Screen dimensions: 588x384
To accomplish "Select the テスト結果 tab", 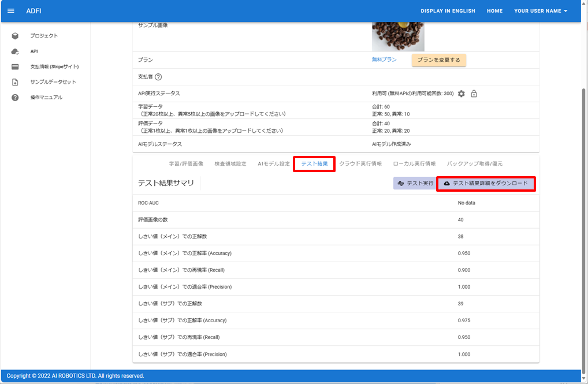I will [x=314, y=164].
